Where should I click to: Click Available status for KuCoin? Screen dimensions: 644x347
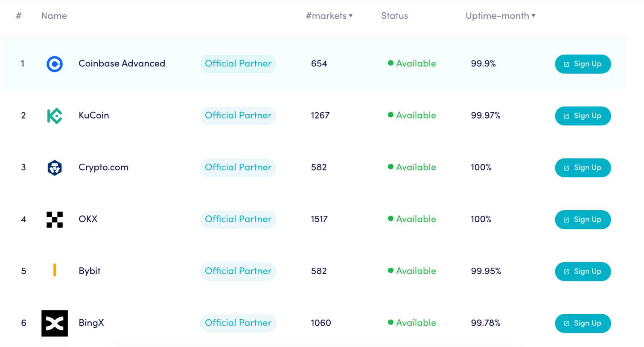click(412, 116)
